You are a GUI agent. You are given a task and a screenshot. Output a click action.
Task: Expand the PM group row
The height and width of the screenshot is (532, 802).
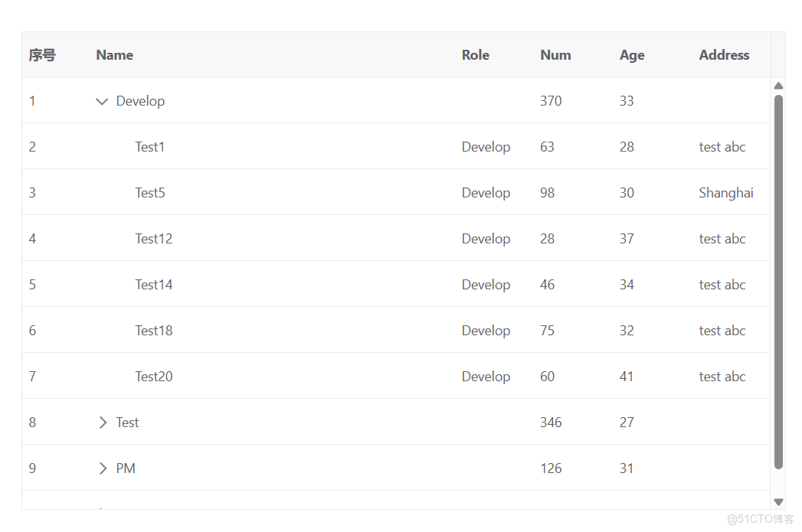103,468
